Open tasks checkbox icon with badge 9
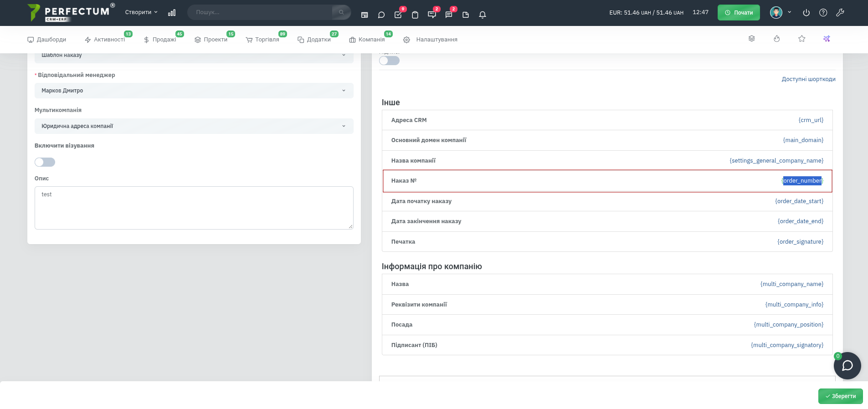 [398, 15]
